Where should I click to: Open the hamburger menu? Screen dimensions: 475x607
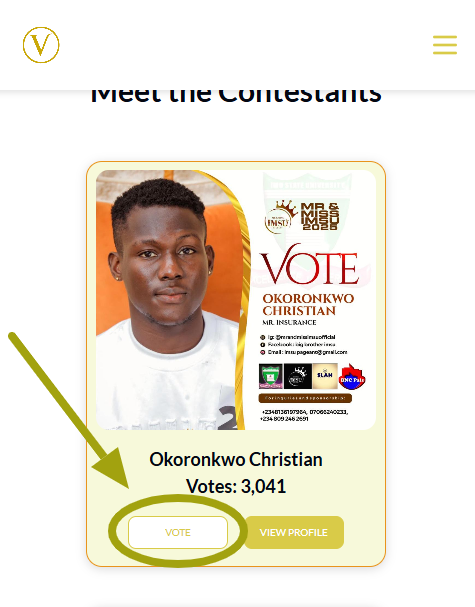(x=445, y=45)
